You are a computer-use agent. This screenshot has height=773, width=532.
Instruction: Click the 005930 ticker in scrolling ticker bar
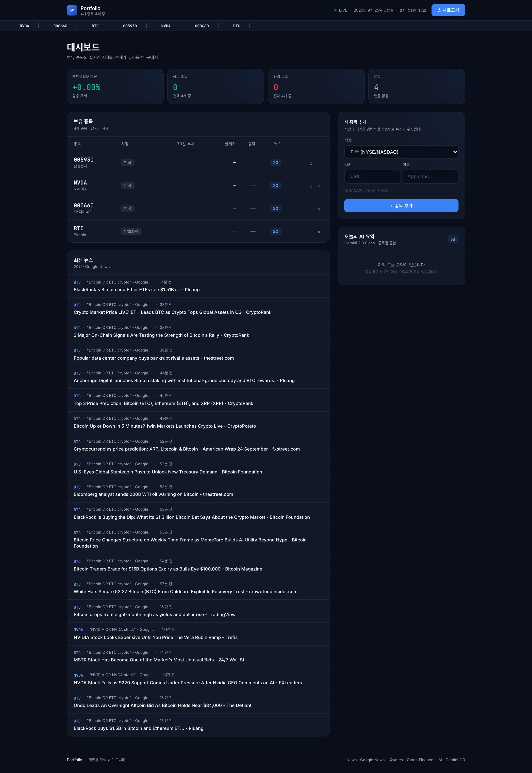pyautogui.click(x=132, y=26)
